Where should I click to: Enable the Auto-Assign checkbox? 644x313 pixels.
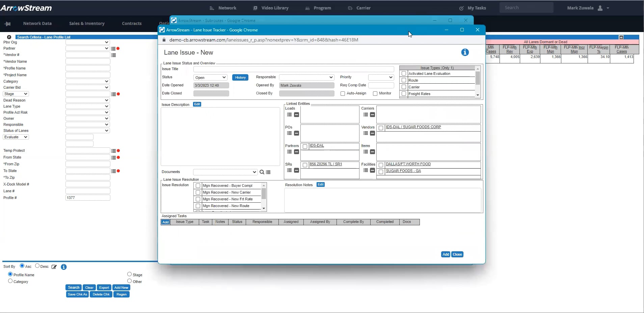[x=343, y=93]
